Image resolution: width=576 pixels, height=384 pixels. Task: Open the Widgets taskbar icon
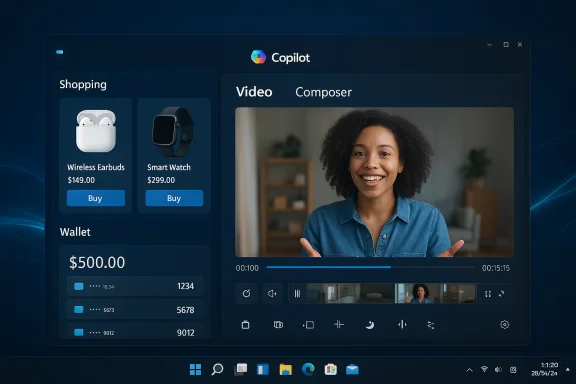(x=263, y=369)
